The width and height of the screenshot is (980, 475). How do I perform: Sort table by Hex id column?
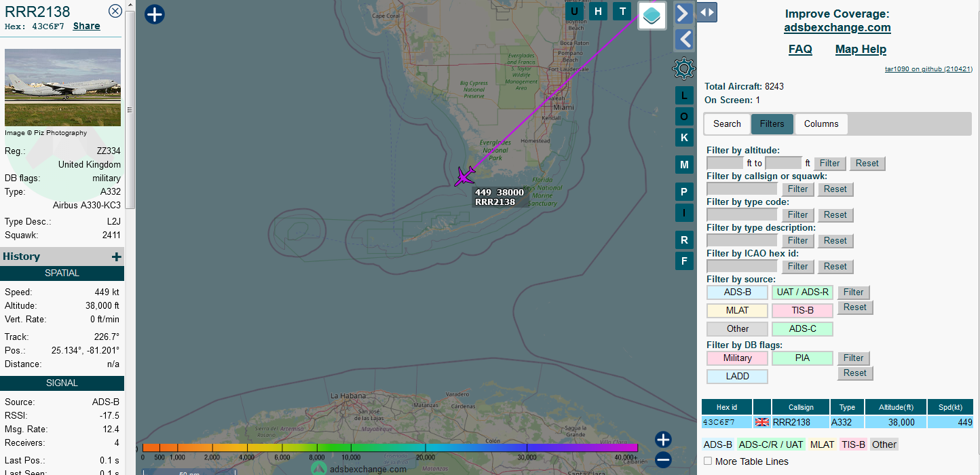(x=727, y=407)
